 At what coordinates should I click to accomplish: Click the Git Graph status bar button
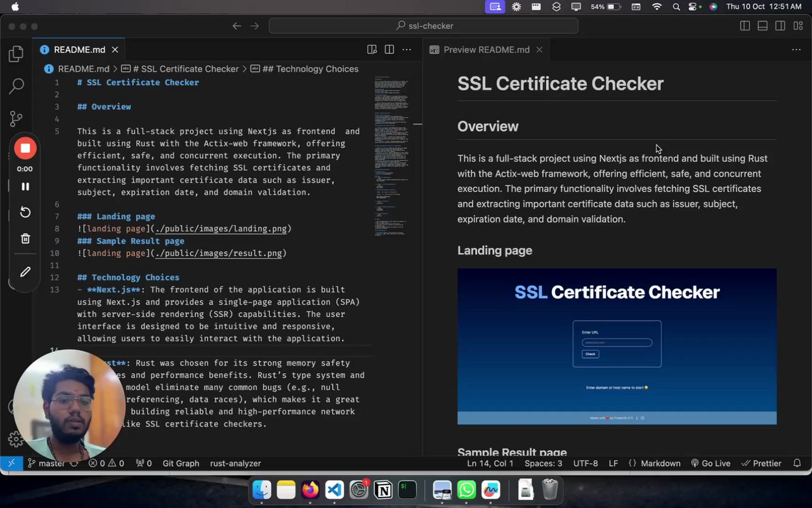[181, 464]
